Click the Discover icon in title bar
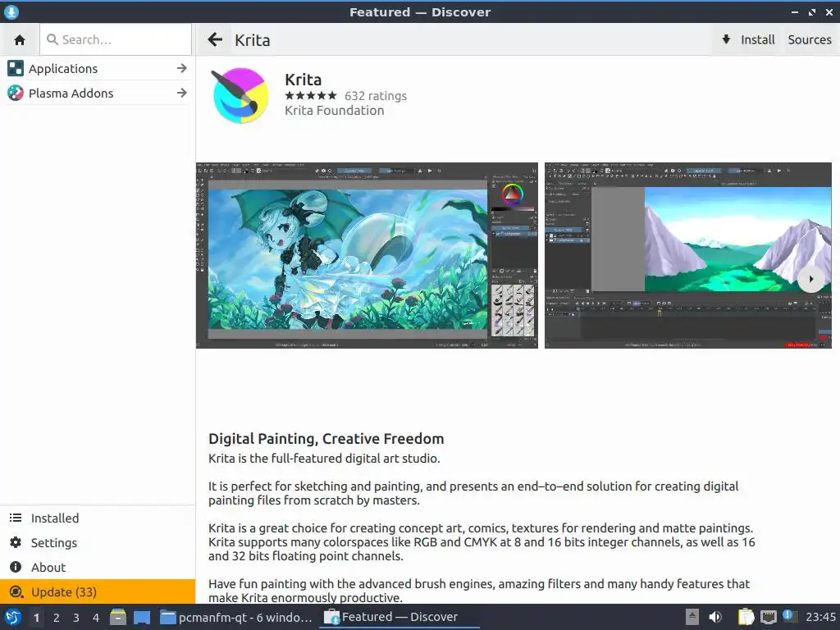This screenshot has width=840, height=630. [11, 11]
